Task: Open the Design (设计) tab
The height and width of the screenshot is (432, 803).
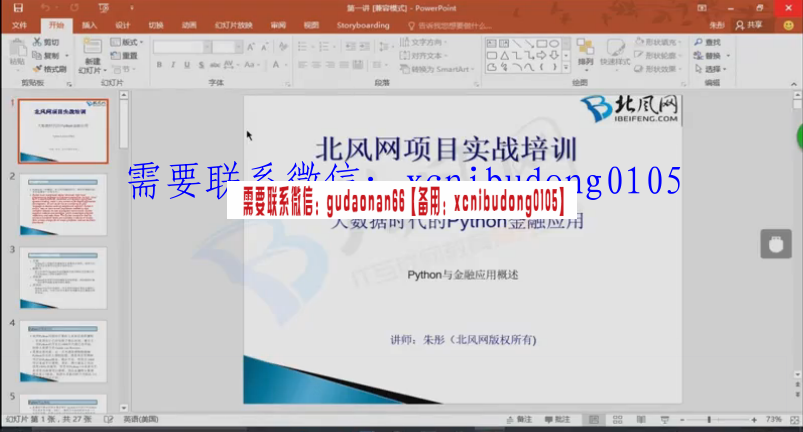Action: point(122,25)
